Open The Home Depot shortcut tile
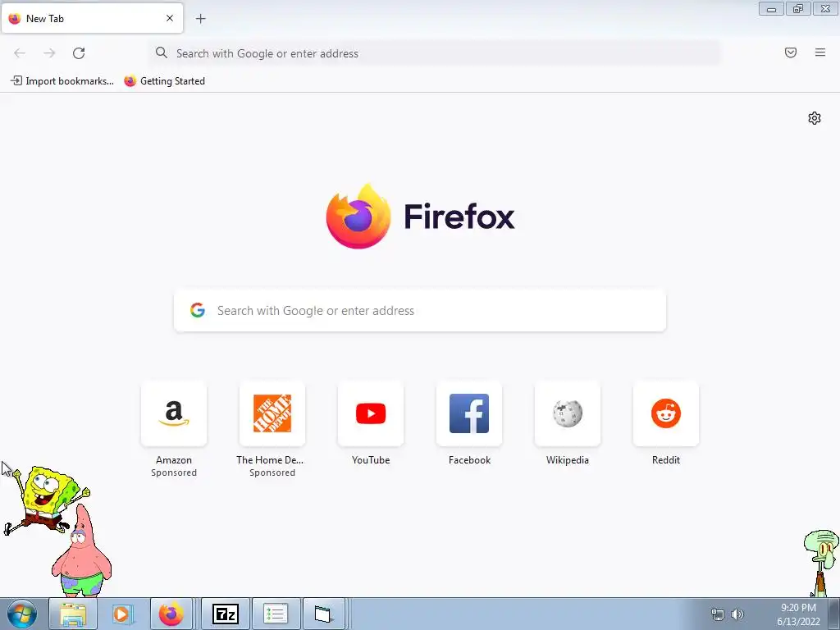The width and height of the screenshot is (840, 630). [272, 413]
